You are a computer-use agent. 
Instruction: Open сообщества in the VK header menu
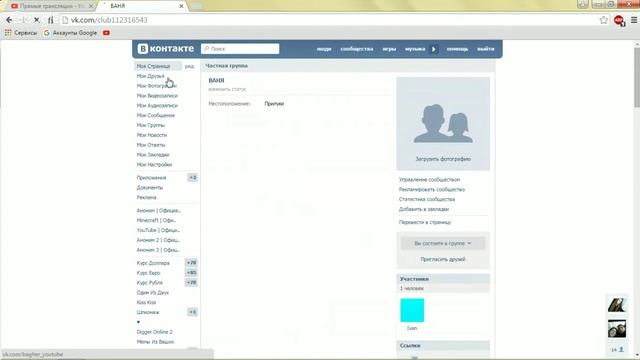[x=357, y=49]
